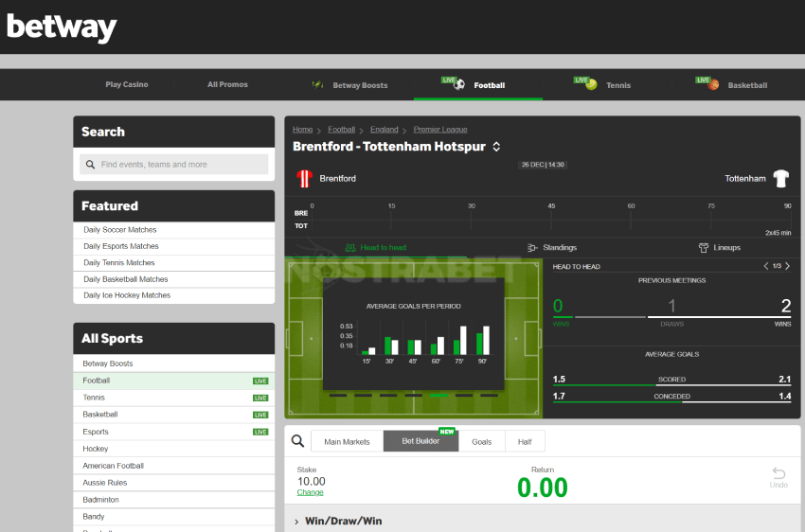Click the Average Goals Per Period chart
Image resolution: width=805 pixels, height=532 pixels.
coord(414,334)
